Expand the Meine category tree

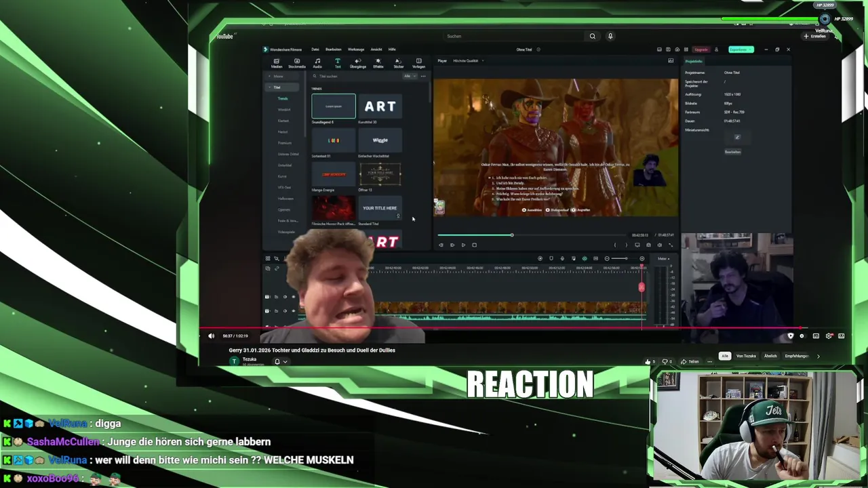269,76
